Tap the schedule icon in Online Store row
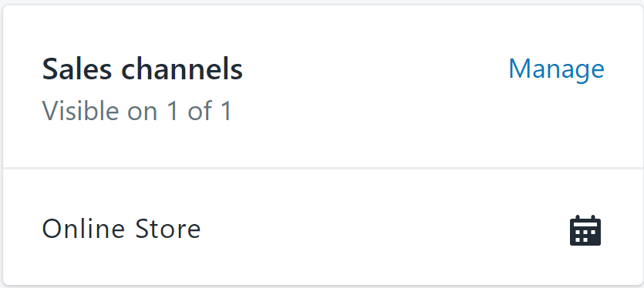The image size is (644, 288). coord(585,230)
